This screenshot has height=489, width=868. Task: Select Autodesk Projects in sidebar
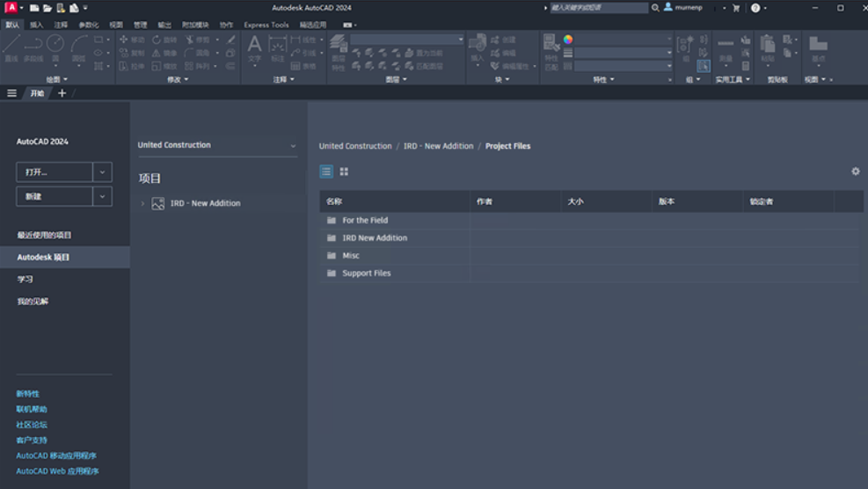click(65, 258)
